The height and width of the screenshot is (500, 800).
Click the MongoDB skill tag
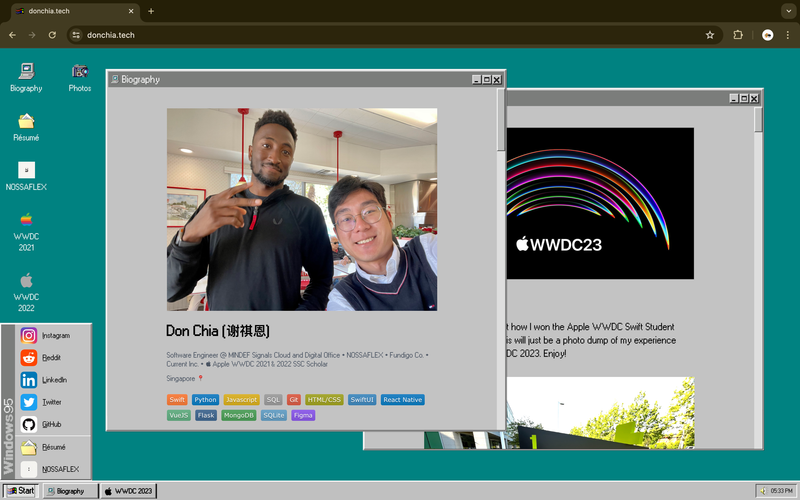239,415
